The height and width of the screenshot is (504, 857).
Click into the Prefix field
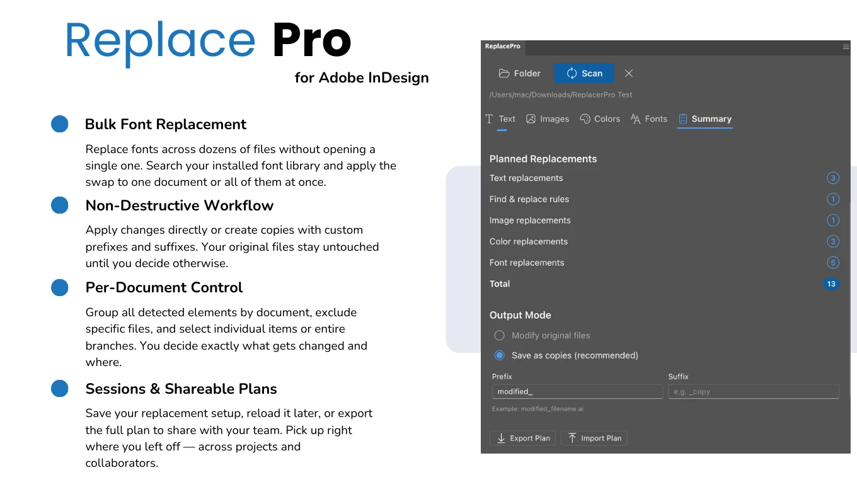pyautogui.click(x=577, y=391)
